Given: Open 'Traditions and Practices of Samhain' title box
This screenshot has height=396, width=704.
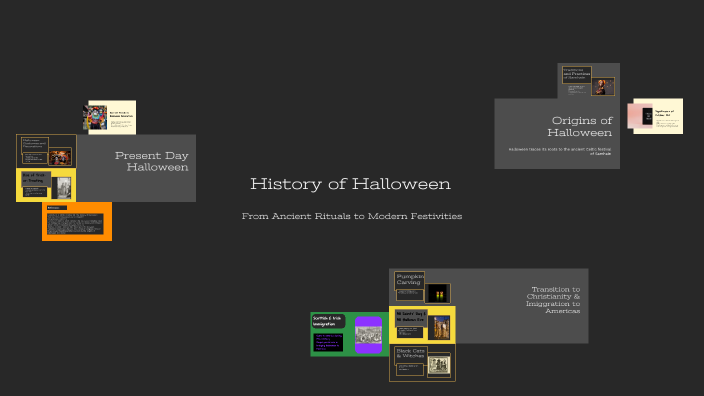Looking at the screenshot, I should click(x=576, y=74).
